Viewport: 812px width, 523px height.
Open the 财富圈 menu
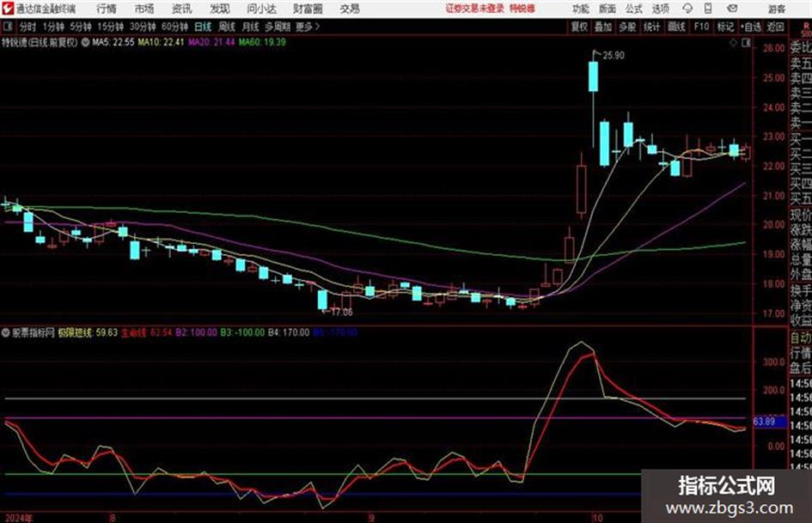(x=308, y=9)
